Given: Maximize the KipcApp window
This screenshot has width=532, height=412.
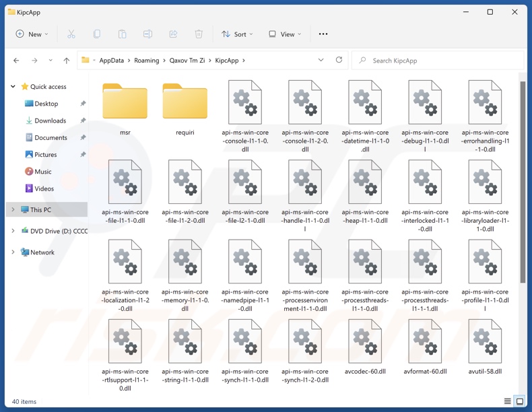Looking at the screenshot, I should (490, 12).
